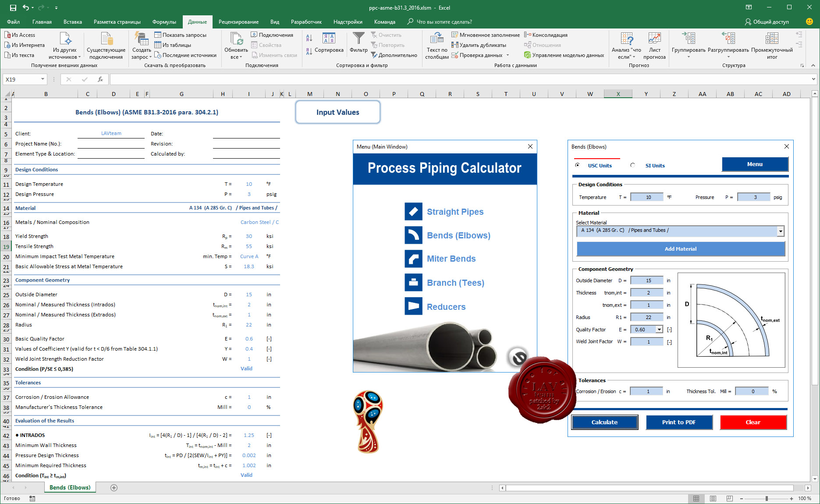
Task: Open Recent Sources (Последние источники)
Action: (185, 55)
